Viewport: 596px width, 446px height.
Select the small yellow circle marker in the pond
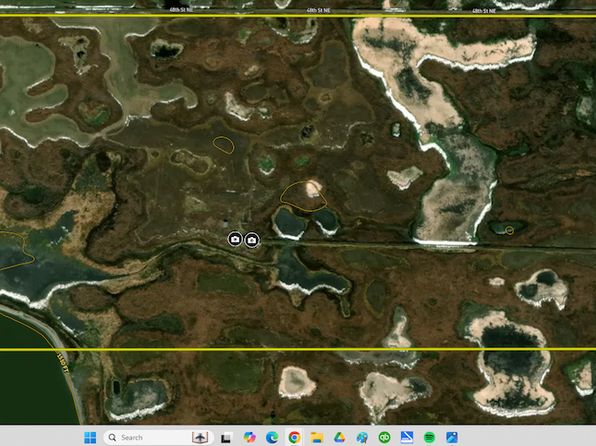pos(509,230)
